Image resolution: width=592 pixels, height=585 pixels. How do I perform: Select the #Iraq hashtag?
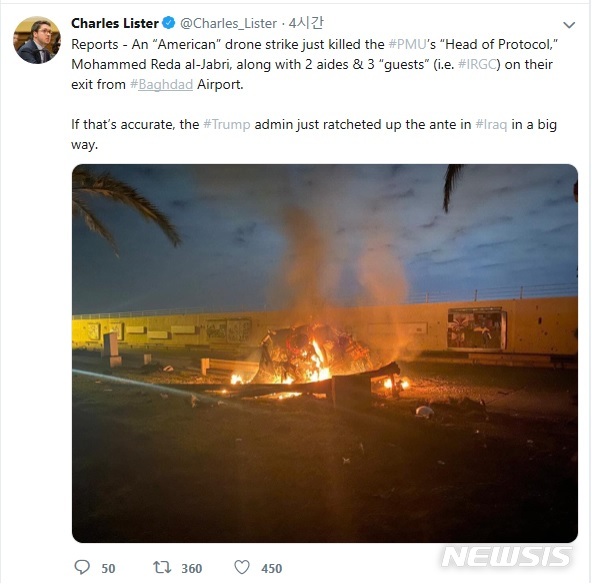tap(491, 125)
